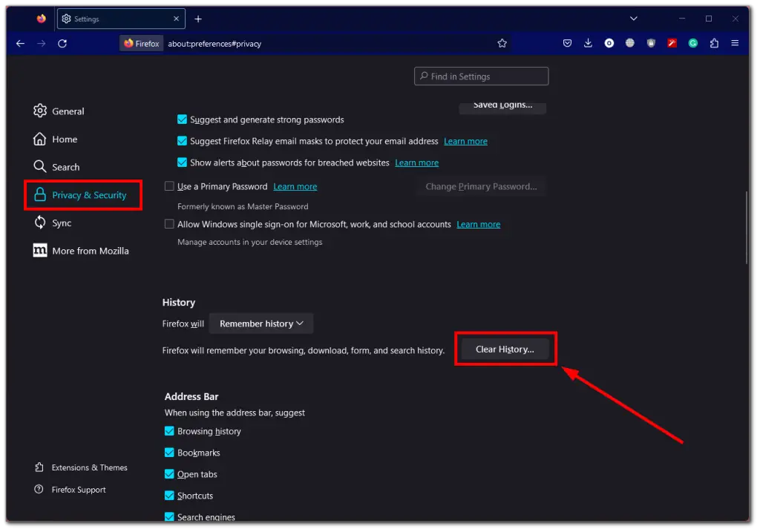Open the Remember history dropdown
The image size is (760, 532).
pos(261,324)
